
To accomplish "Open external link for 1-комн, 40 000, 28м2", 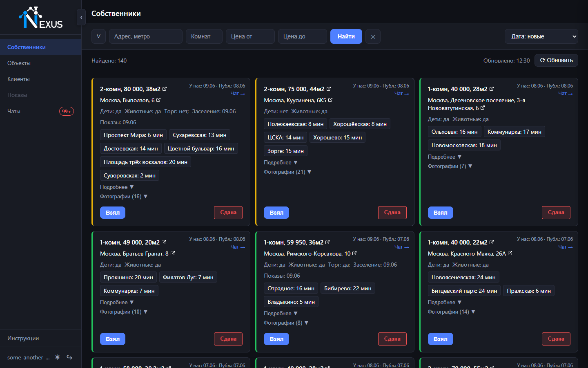I will click(x=492, y=89).
